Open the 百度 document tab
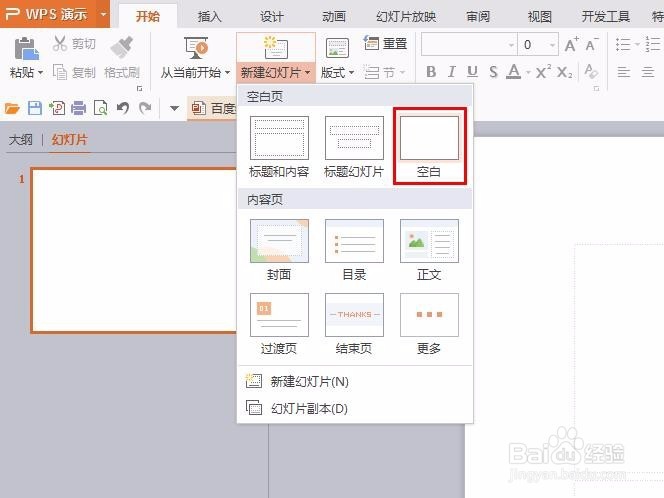Screen dimensions: 664x498 tap(213, 108)
